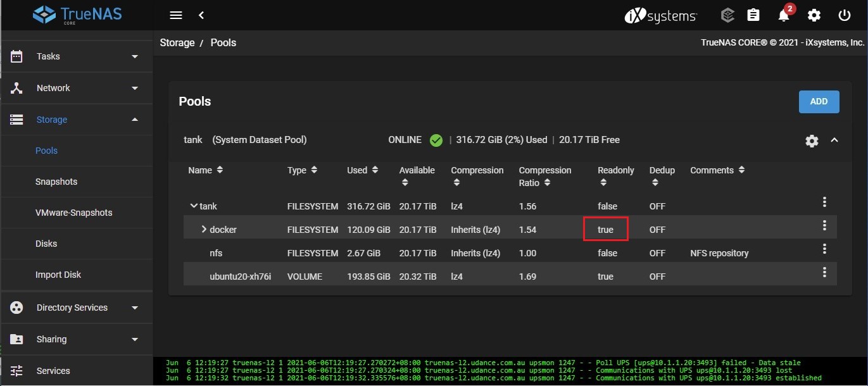Image resolution: width=868 pixels, height=386 pixels.
Task: Open the hamburger menu icon
Action: tap(176, 15)
